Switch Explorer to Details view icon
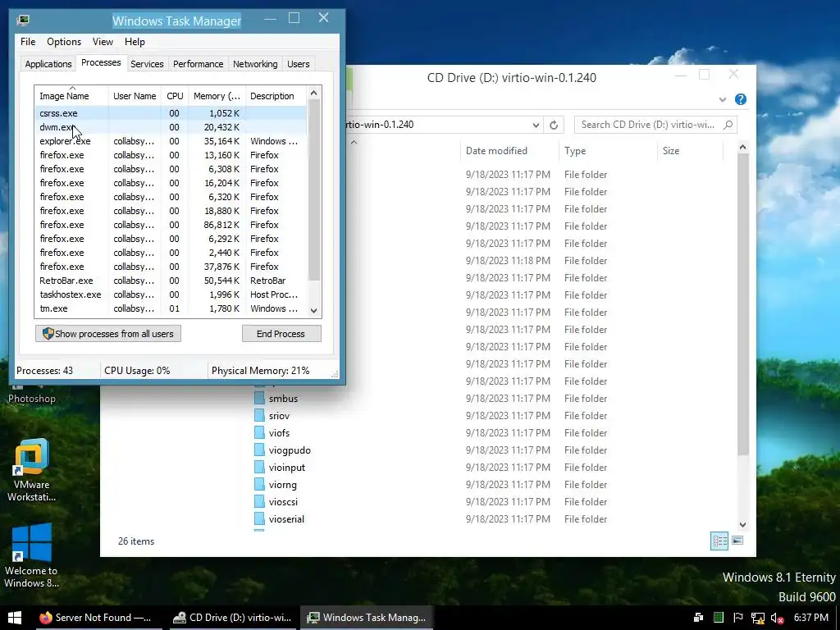 (x=719, y=541)
